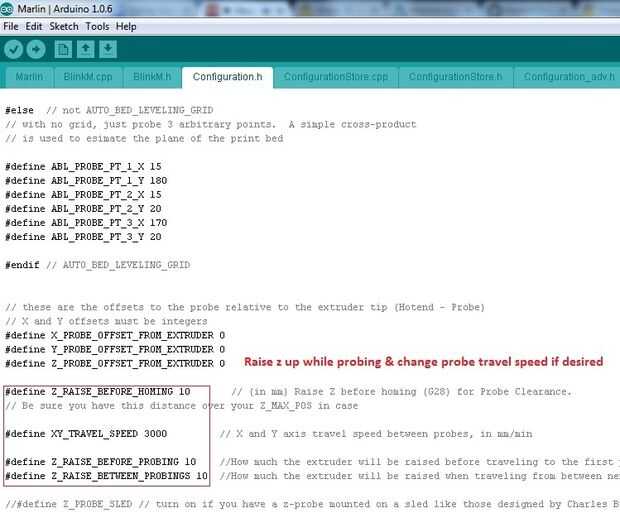Screen dimensions: 620x513
Task: Click the 'ABL_PROBE_PT_1_X 15' line
Action: click(83, 167)
